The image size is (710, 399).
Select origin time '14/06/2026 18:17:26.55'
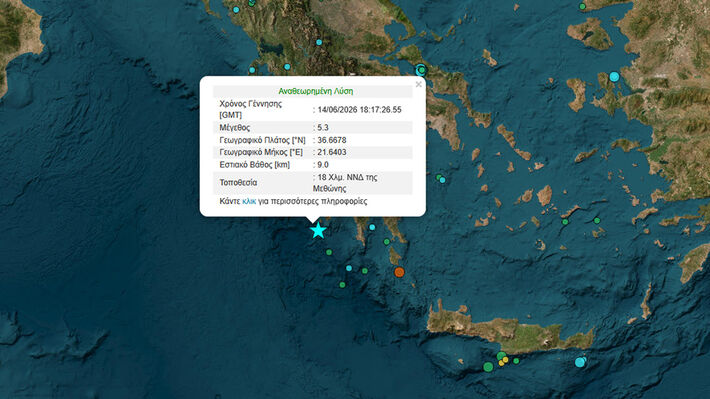pos(360,110)
